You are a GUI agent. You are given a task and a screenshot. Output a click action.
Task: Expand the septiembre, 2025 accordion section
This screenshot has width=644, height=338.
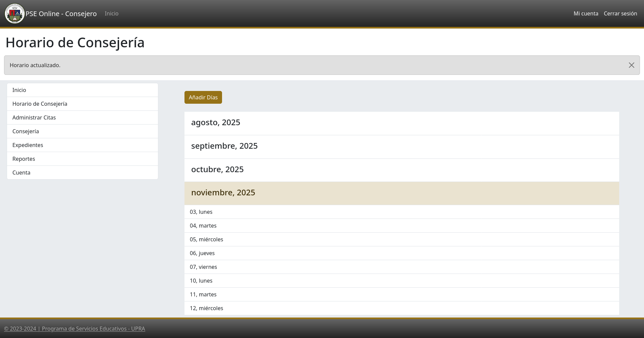point(401,147)
